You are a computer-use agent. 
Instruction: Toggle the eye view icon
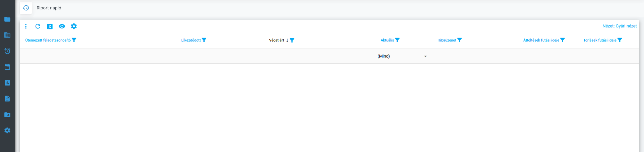[62, 26]
